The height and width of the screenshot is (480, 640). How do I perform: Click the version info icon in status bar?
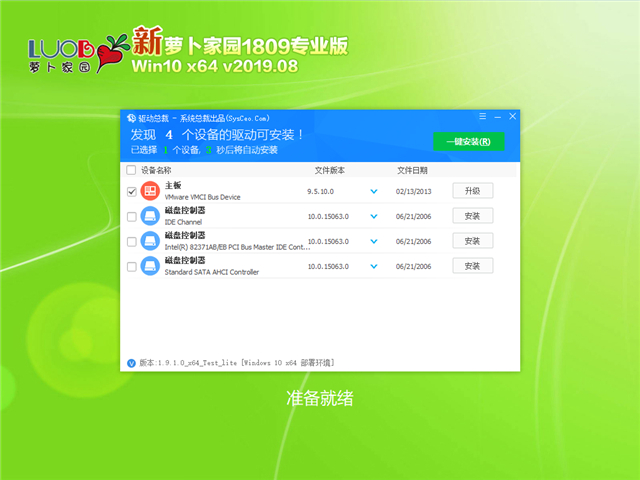[131, 362]
